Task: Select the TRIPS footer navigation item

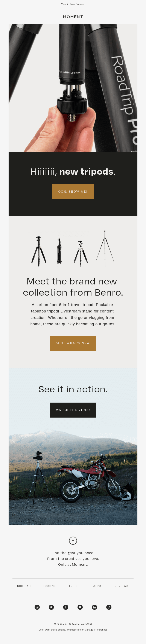Action: point(73,586)
